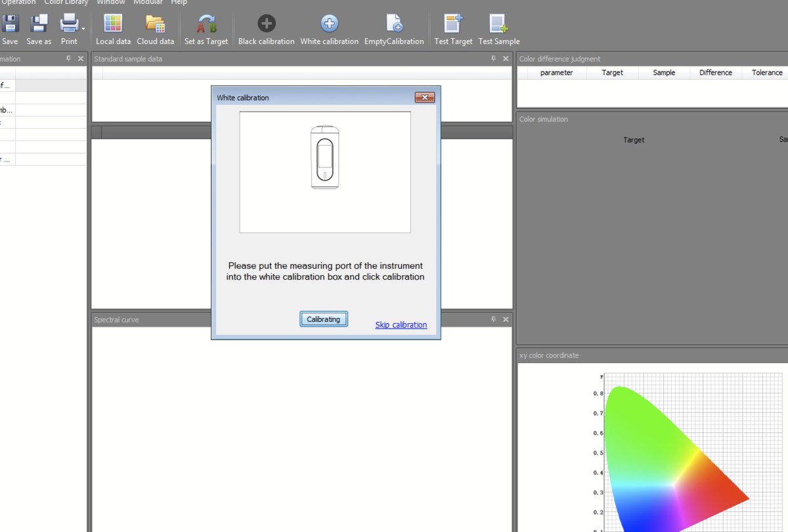The height and width of the screenshot is (532, 788).
Task: Click the Set as Target icon
Action: pos(206,25)
